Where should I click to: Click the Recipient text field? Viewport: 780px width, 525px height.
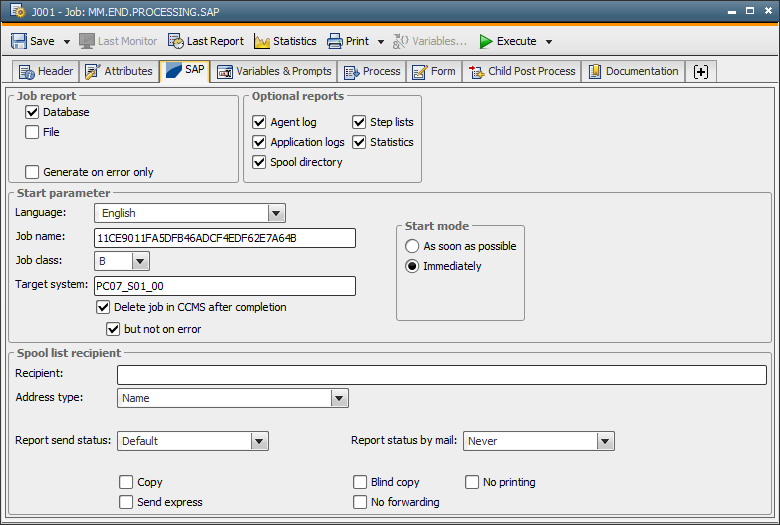pos(441,375)
